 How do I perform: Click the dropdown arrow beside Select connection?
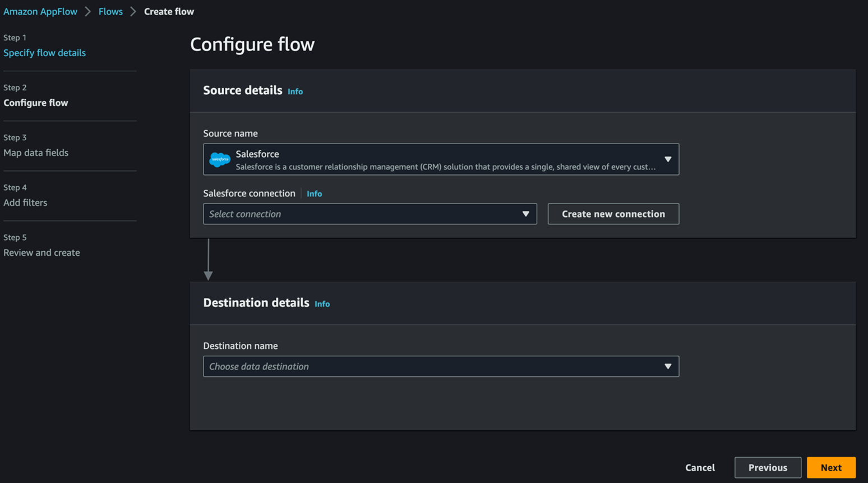(x=525, y=214)
